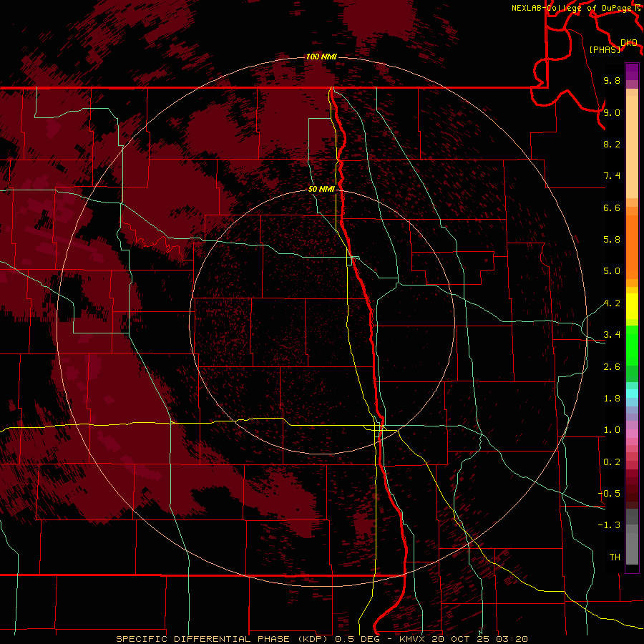
Task: Click the 5.8 value on the color scale
Action: coord(612,240)
